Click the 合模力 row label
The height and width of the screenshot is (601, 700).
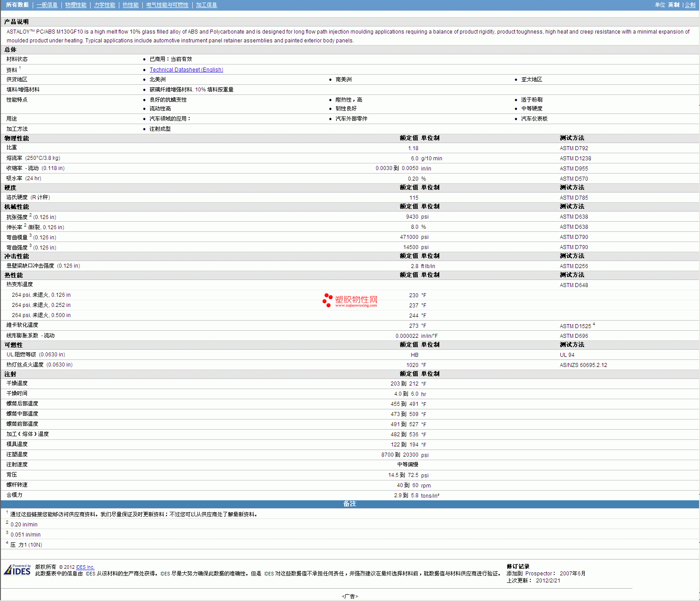click(14, 495)
